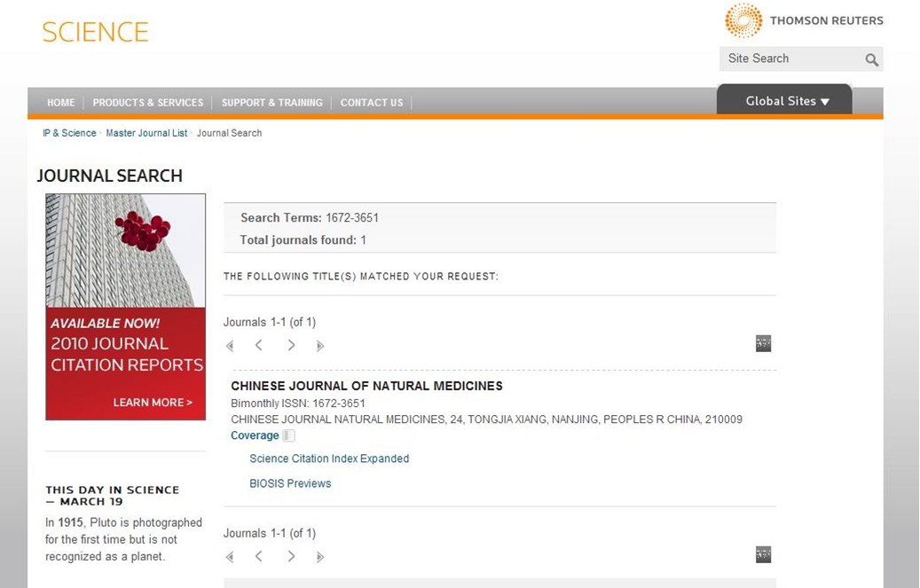Click next page arrow in bottom pagination

tap(291, 556)
